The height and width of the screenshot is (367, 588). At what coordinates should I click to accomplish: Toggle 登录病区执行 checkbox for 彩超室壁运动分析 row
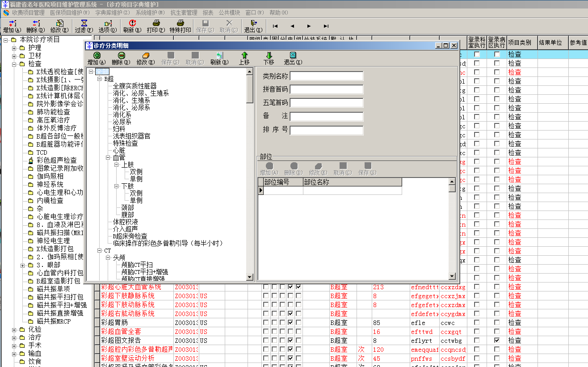pos(497,358)
